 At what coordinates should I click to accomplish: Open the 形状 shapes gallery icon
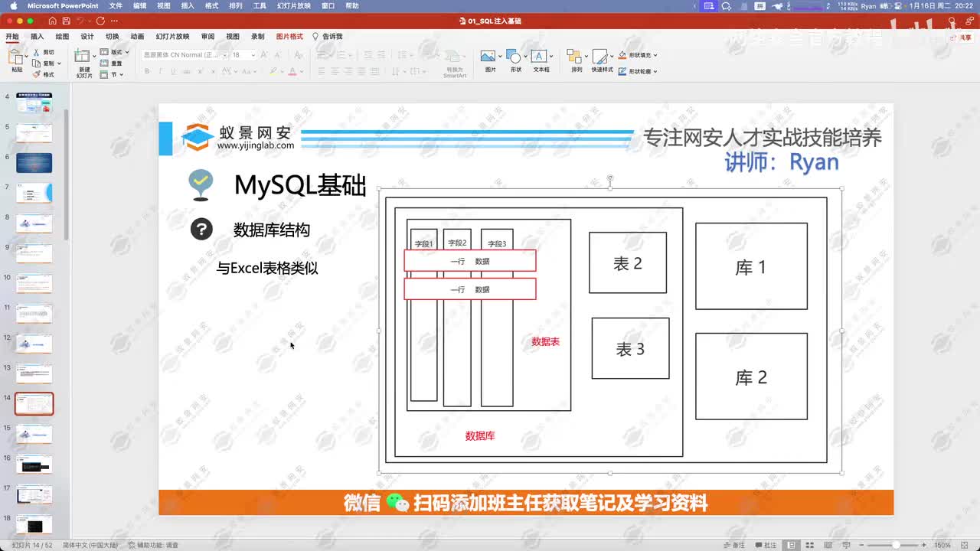[x=514, y=57]
